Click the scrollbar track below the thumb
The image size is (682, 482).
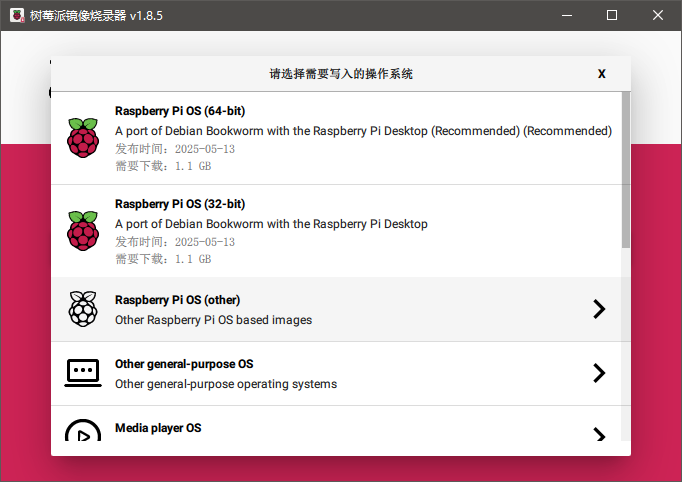626,350
